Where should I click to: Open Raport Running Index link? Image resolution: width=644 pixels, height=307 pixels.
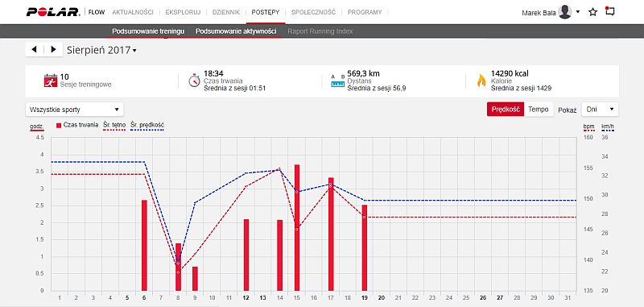pyautogui.click(x=320, y=31)
